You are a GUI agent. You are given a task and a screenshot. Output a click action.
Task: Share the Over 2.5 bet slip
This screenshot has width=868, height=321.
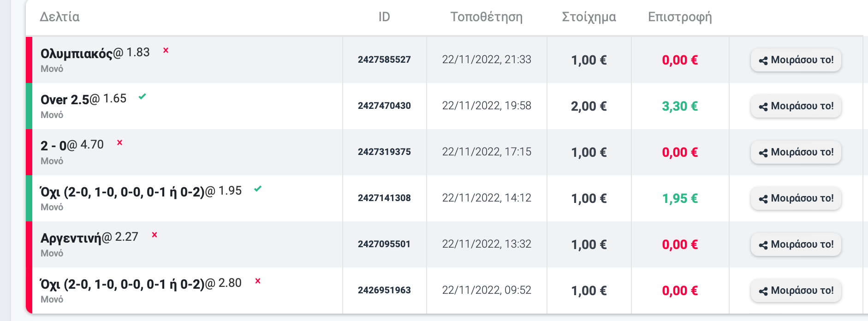pyautogui.click(x=796, y=106)
